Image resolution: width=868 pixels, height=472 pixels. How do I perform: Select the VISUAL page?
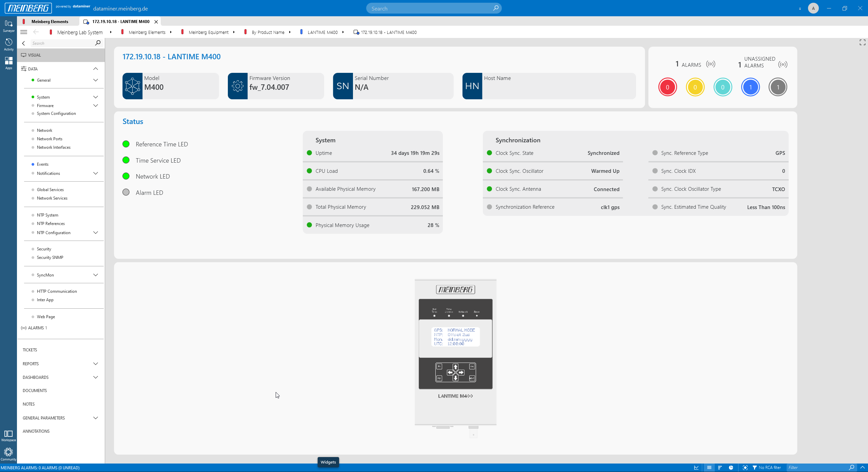(61, 55)
